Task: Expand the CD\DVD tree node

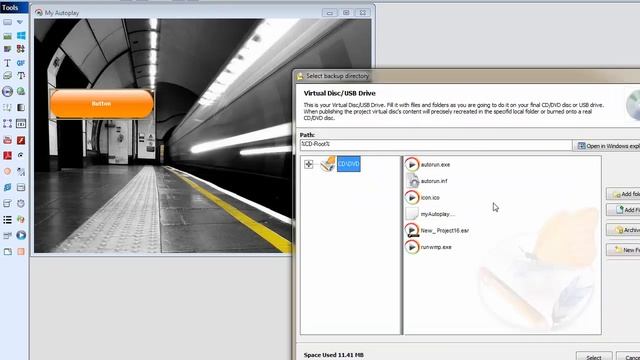Action: click(x=309, y=164)
